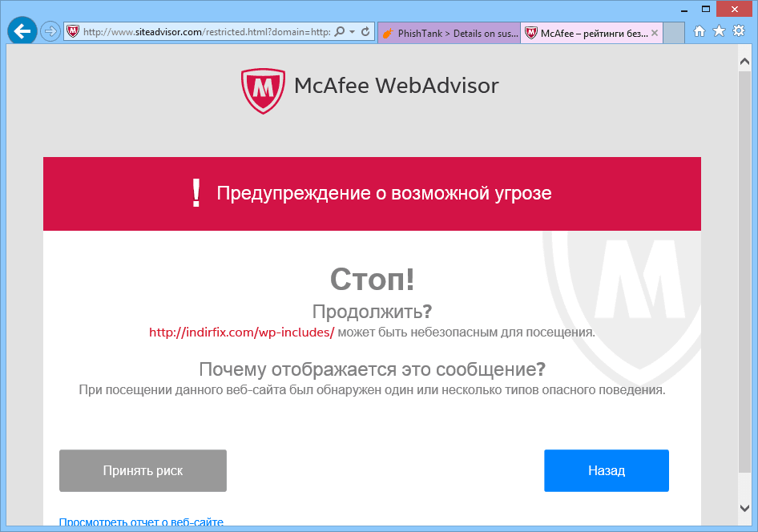
Task: Open the Favorites star icon
Action: coord(719,31)
